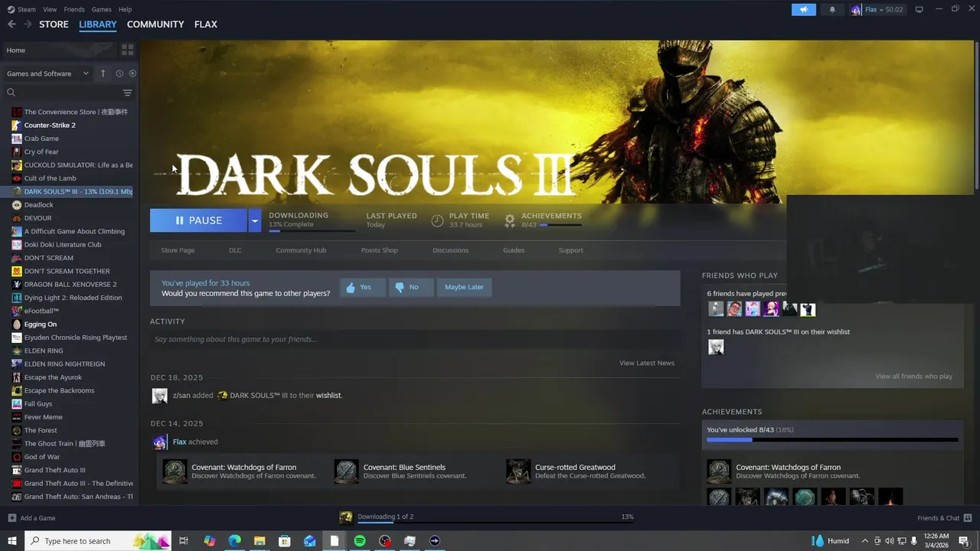Screen dimensions: 980x551
Task: Open the Community Hub tab
Action: tap(301, 250)
